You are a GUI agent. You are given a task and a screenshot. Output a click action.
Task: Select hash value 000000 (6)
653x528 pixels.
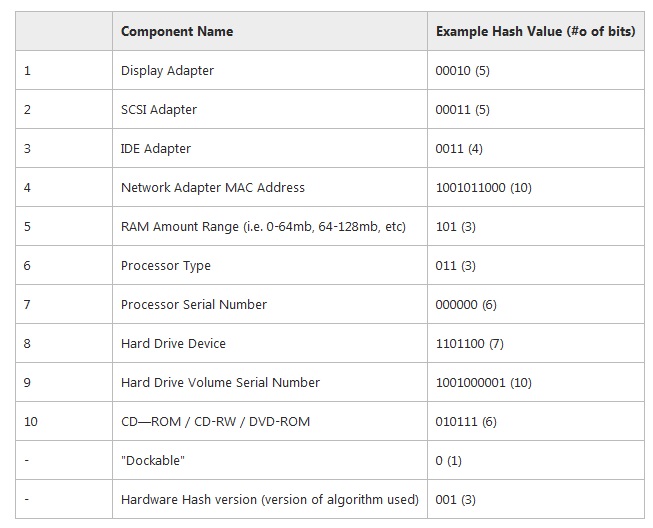(x=466, y=304)
